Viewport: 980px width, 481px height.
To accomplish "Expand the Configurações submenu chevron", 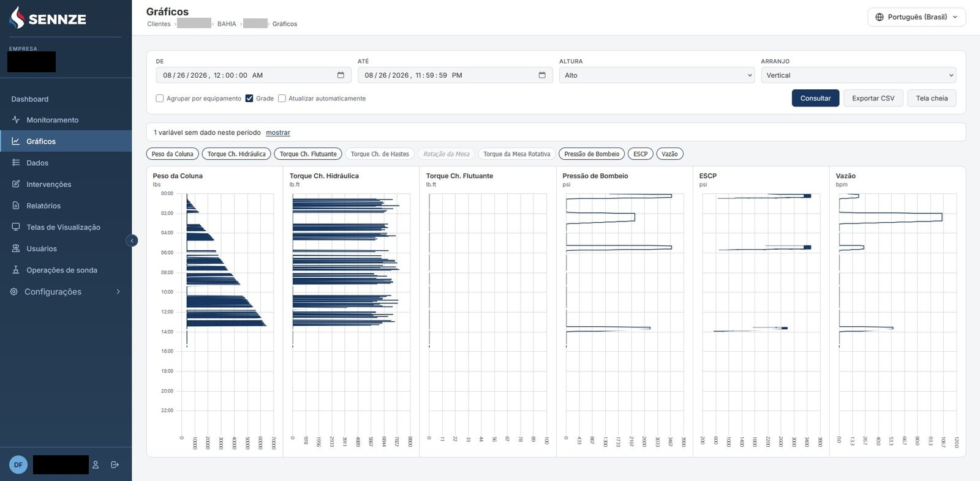I will [118, 292].
